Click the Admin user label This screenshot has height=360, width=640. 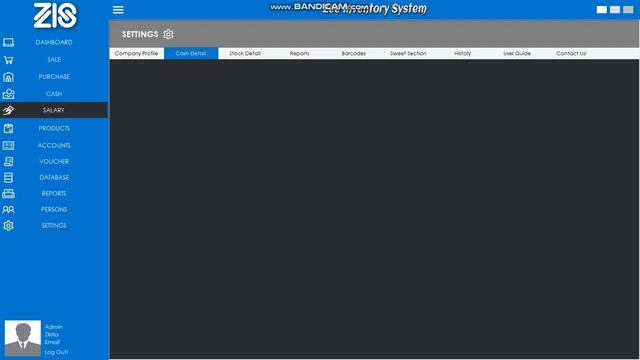tap(53, 327)
